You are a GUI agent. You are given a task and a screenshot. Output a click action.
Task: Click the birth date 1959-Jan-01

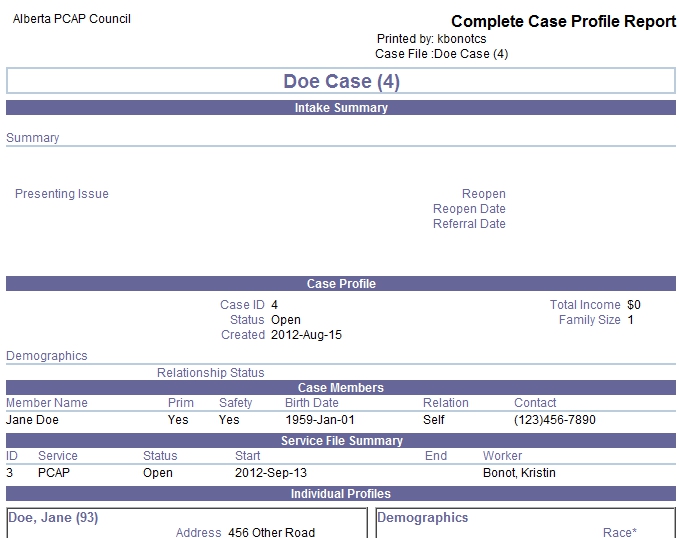point(320,420)
